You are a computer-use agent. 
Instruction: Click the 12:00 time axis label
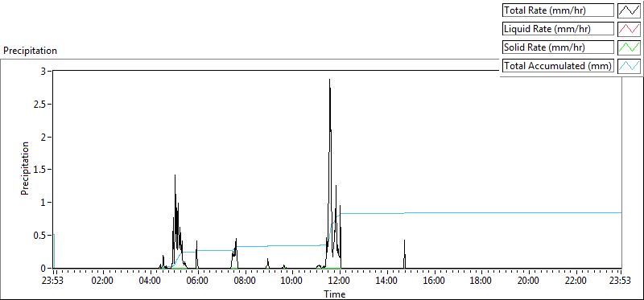(339, 282)
